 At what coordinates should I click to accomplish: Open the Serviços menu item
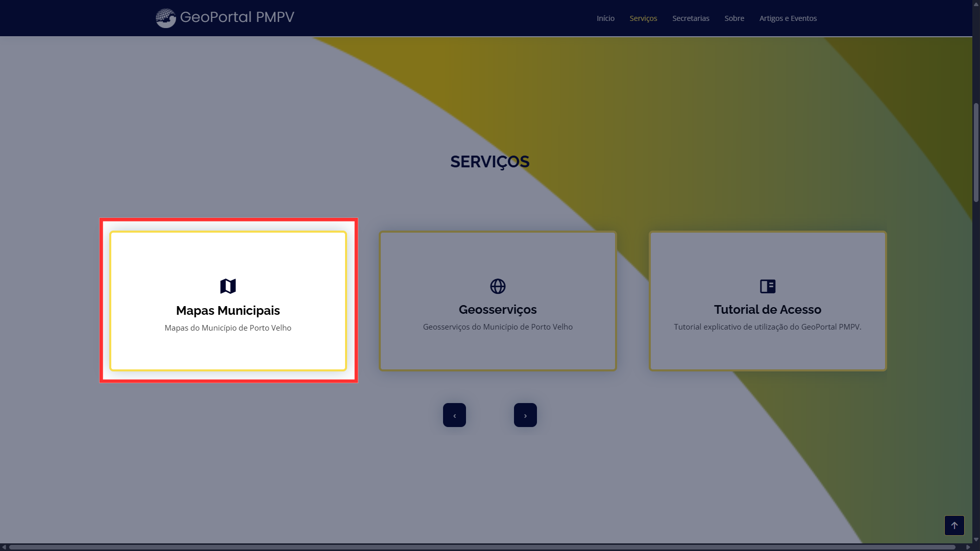[643, 18]
